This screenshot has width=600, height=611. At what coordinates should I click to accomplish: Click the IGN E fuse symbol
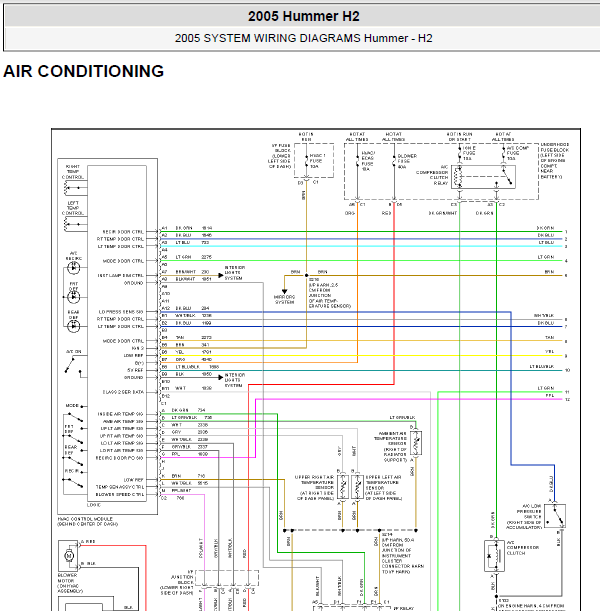[460, 153]
